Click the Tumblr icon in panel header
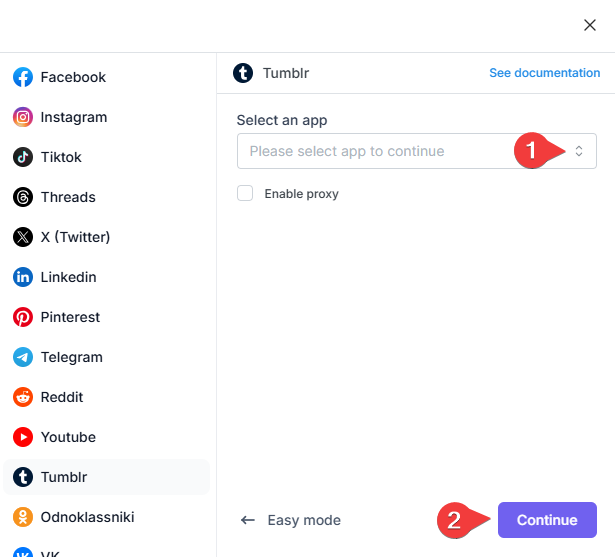This screenshot has width=615, height=557. 243,73
